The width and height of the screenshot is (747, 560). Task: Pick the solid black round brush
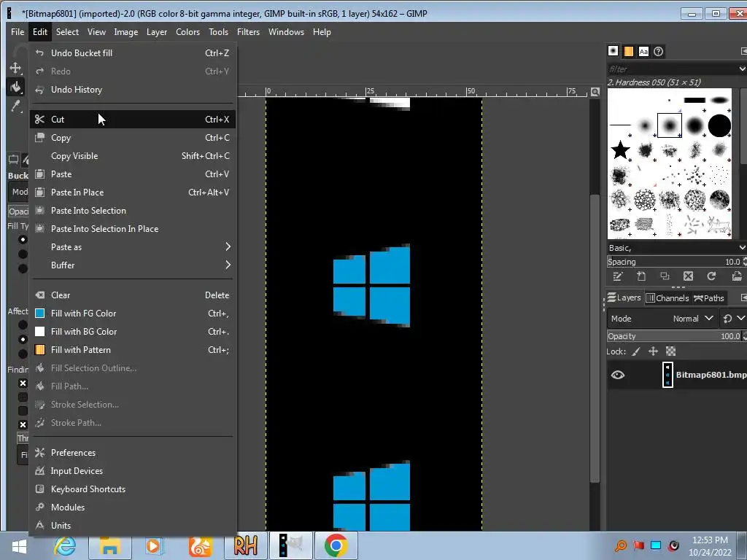[x=719, y=125]
